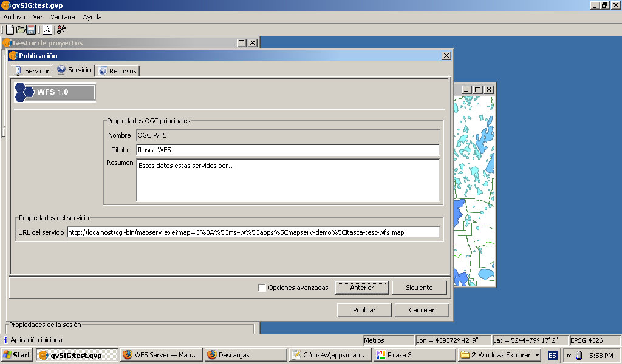Open preferences with the tools icon
Viewport: 622px width, 364px height.
61,30
